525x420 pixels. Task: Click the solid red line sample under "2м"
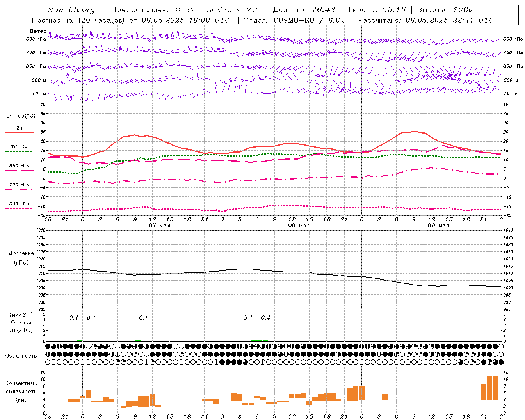pyautogui.click(x=19, y=133)
